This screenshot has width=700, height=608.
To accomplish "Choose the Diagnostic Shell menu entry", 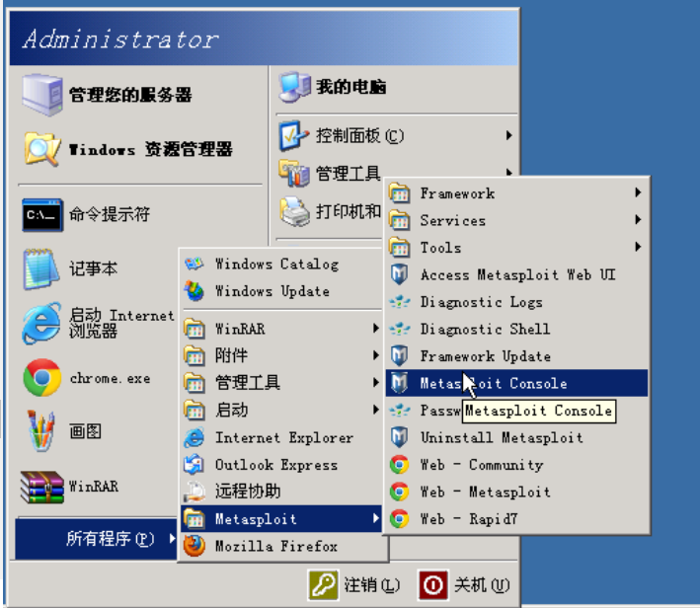I will pos(517,329).
